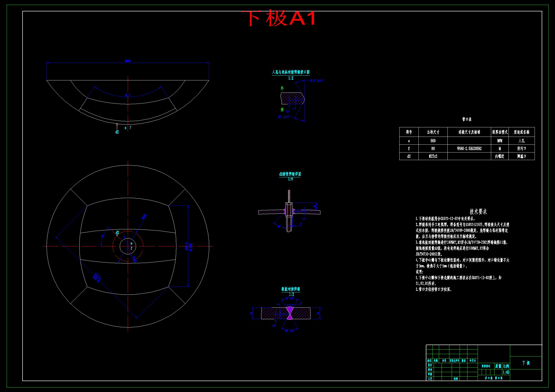
Task: Click the 共6张 第4张 sheet count text
Action: click(x=493, y=378)
